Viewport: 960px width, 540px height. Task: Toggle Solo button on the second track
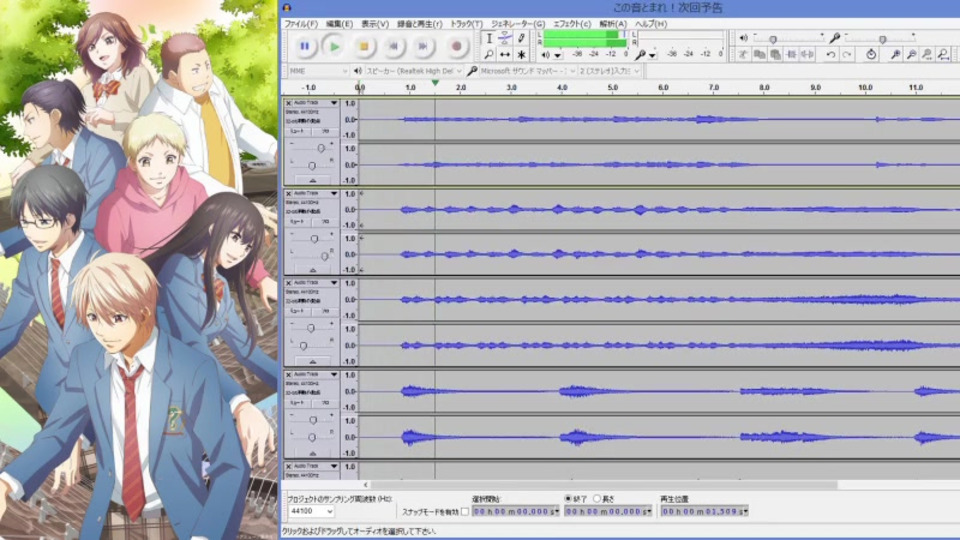tap(325, 221)
